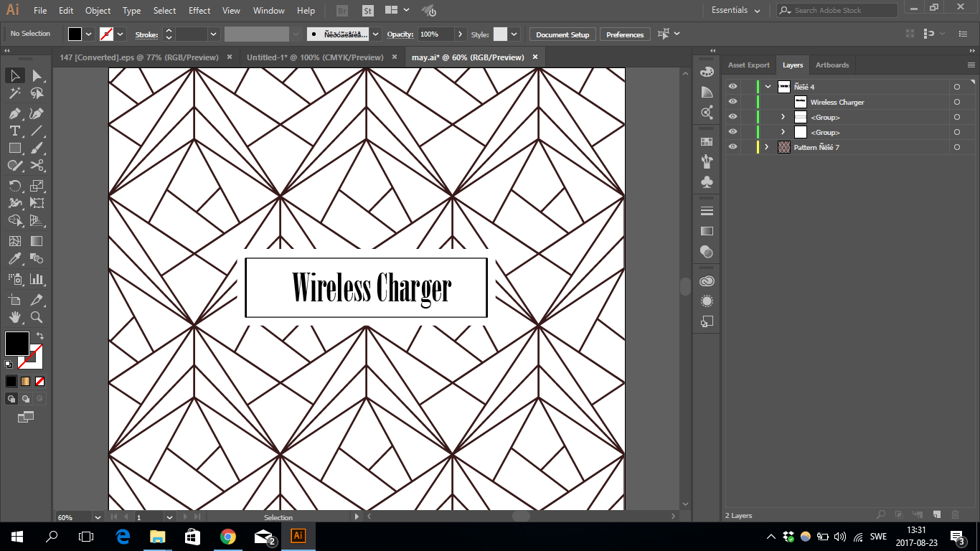This screenshot has height=551, width=980.
Task: Select the Rotate tool
Action: (x=15, y=186)
